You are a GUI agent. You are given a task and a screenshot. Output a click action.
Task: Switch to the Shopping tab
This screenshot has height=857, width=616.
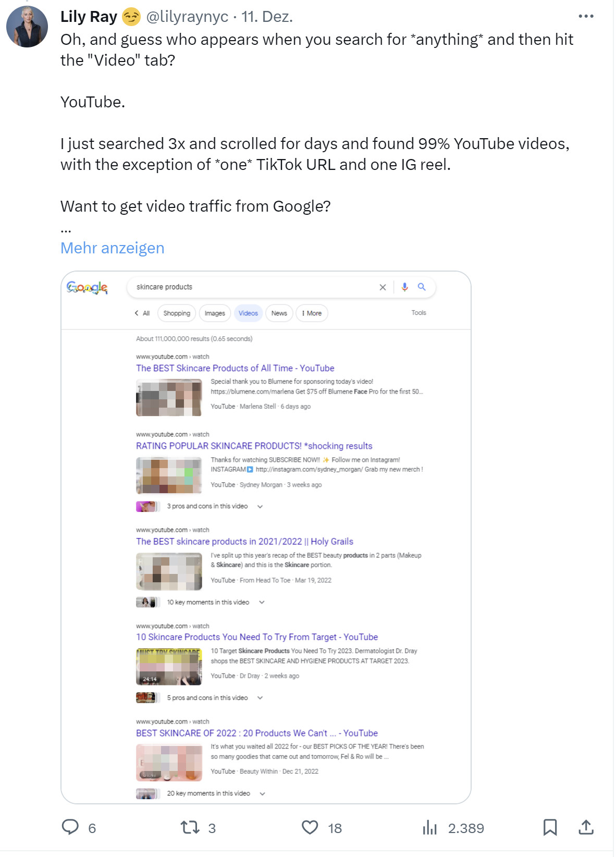click(x=177, y=313)
